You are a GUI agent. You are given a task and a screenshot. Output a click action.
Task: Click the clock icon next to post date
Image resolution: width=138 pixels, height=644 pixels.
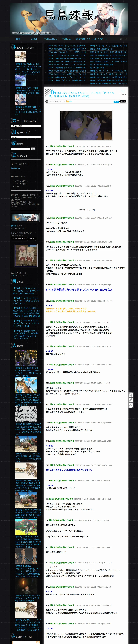(47, 102)
